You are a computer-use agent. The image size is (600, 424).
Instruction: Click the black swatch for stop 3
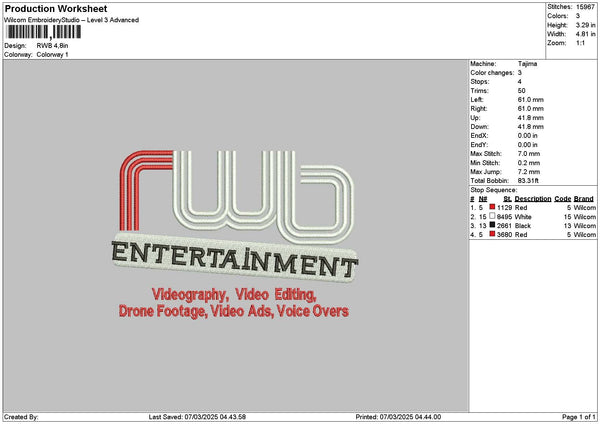tap(492, 225)
